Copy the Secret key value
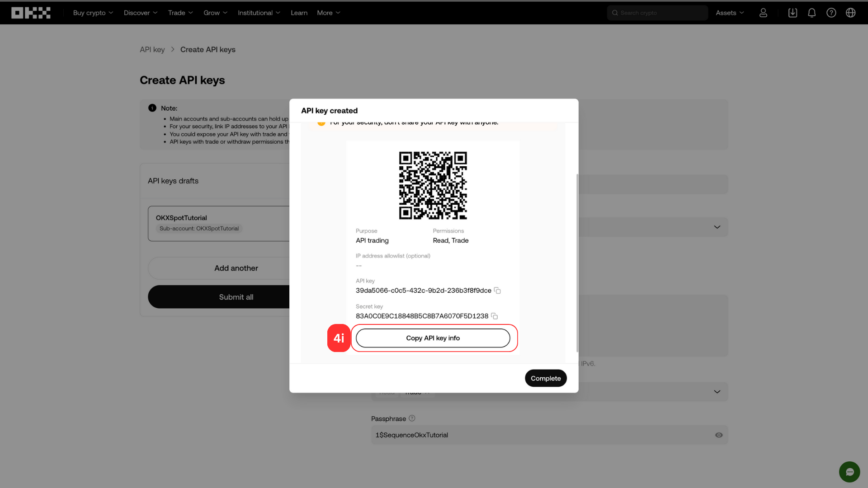Viewport: 868px width, 488px height. [x=495, y=316]
